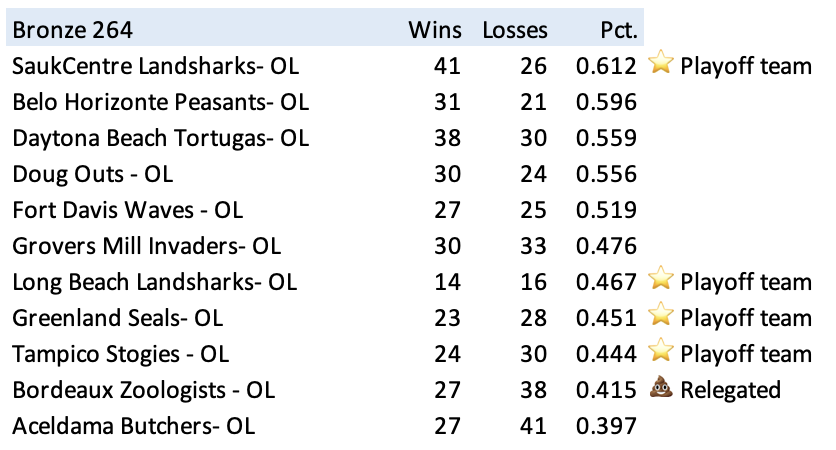Select the Bronze 264 header cell

[x=73, y=30]
